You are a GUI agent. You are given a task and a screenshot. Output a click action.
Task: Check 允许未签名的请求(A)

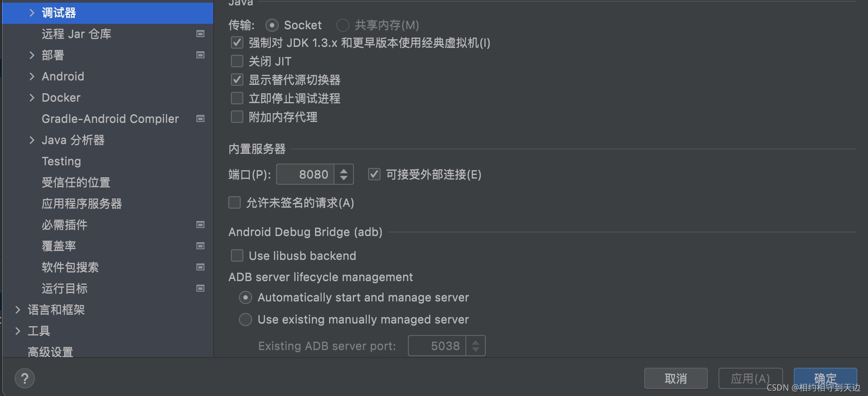tap(234, 202)
